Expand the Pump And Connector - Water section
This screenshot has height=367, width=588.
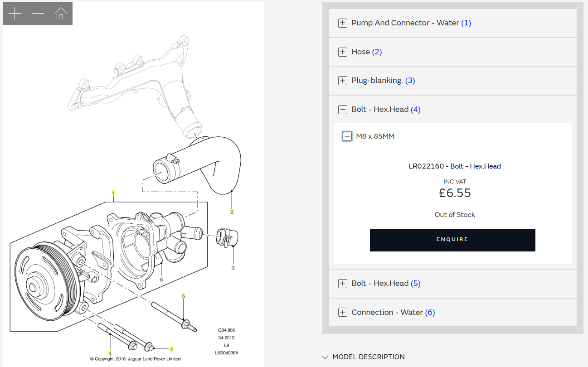[x=343, y=23]
